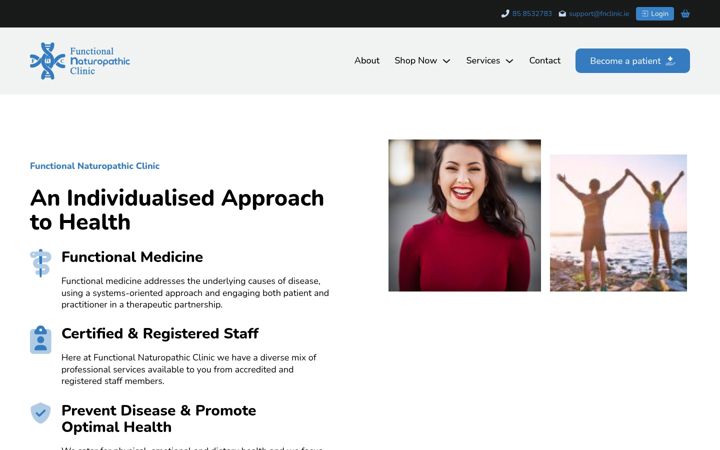Click the caduceus Functional Medicine icon
The height and width of the screenshot is (450, 720).
pos(40,263)
